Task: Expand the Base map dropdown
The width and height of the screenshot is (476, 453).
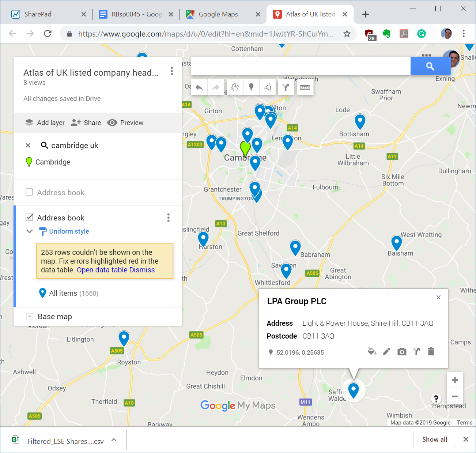Action: [x=30, y=317]
